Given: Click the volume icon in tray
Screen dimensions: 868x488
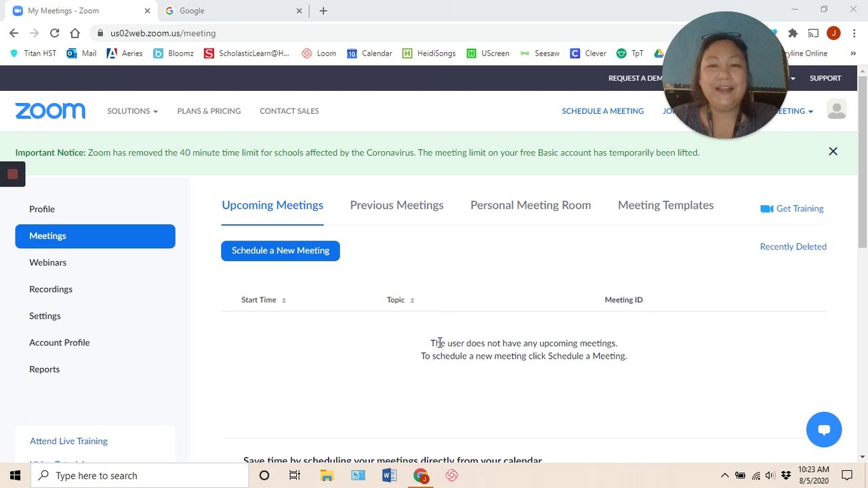Looking at the screenshot, I should point(770,476).
